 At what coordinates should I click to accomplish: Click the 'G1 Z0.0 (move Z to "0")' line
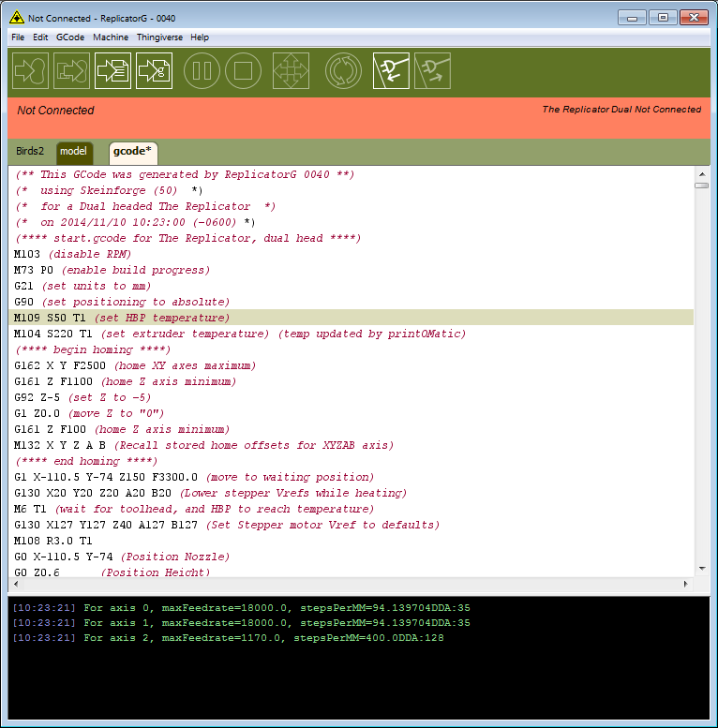coord(89,413)
